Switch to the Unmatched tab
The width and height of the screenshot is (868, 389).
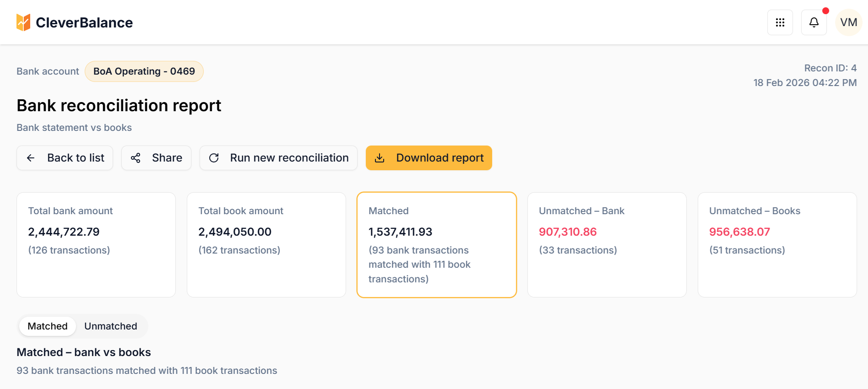(111, 326)
